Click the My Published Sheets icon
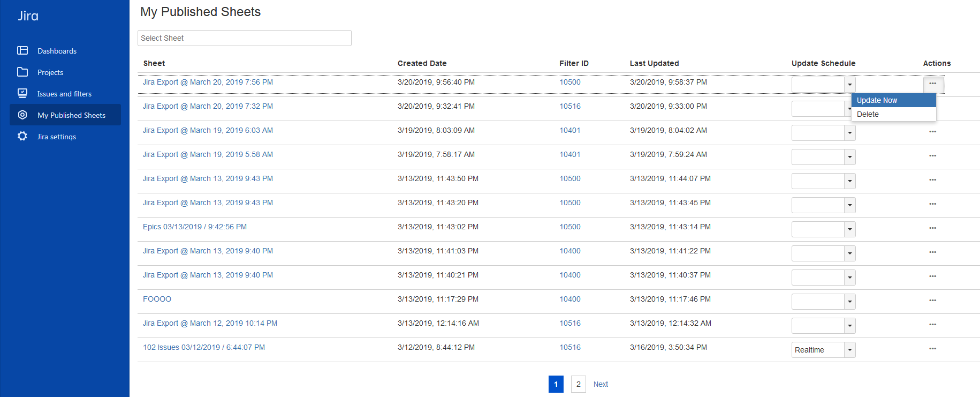Viewport: 980px width, 397px height. (x=22, y=115)
